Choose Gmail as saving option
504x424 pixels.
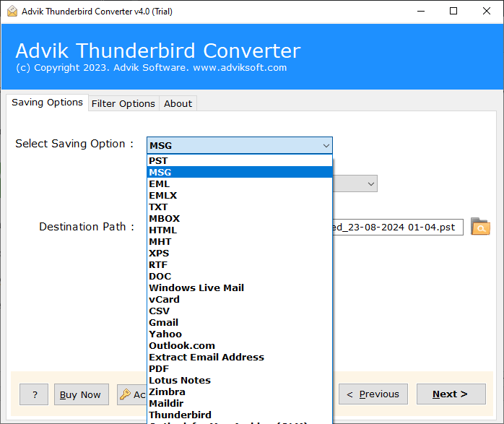click(240, 323)
